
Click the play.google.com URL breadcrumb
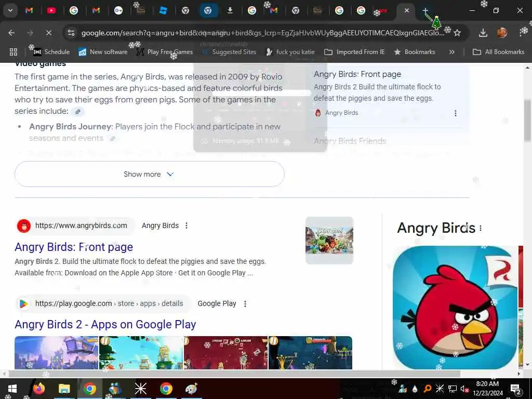(109, 303)
